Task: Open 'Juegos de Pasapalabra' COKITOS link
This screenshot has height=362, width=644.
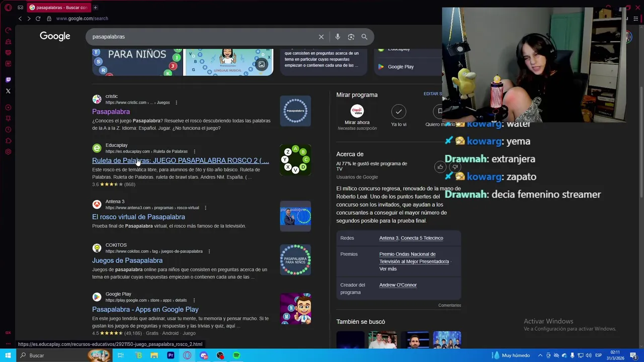Action: (127, 260)
